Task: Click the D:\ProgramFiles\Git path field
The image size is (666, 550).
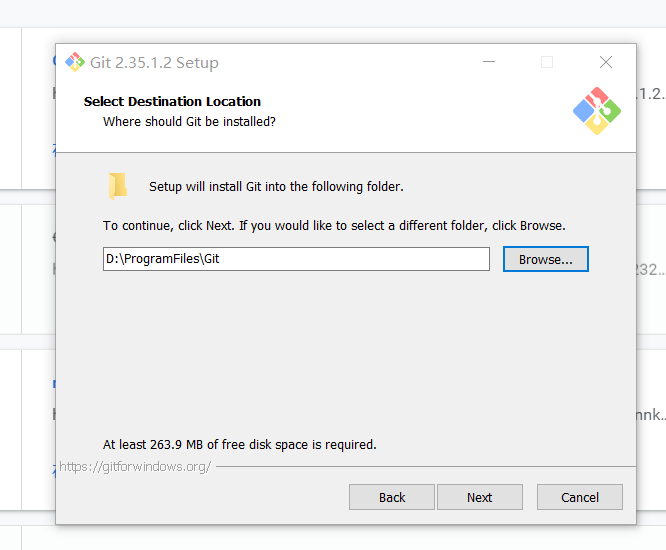Action: [296, 259]
